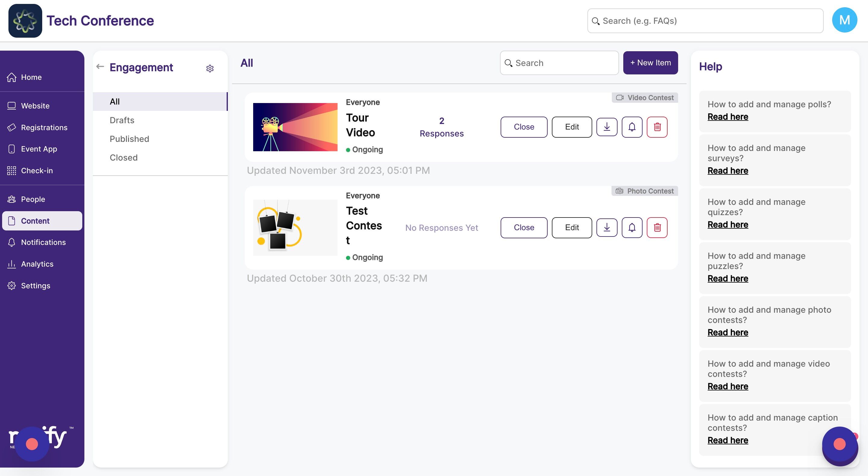Open Analytics from sidebar menu
868x476 pixels.
click(37, 264)
